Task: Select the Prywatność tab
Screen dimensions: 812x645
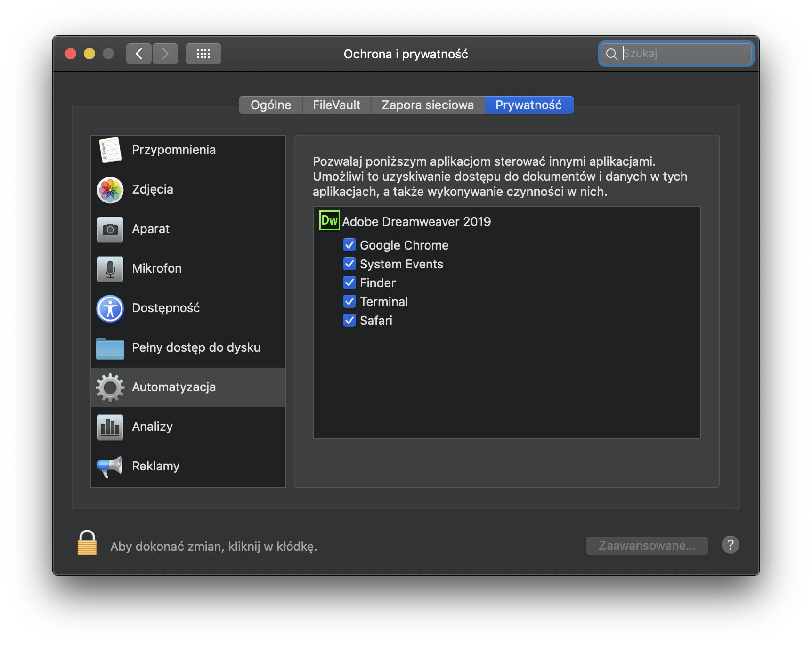Action: (529, 105)
